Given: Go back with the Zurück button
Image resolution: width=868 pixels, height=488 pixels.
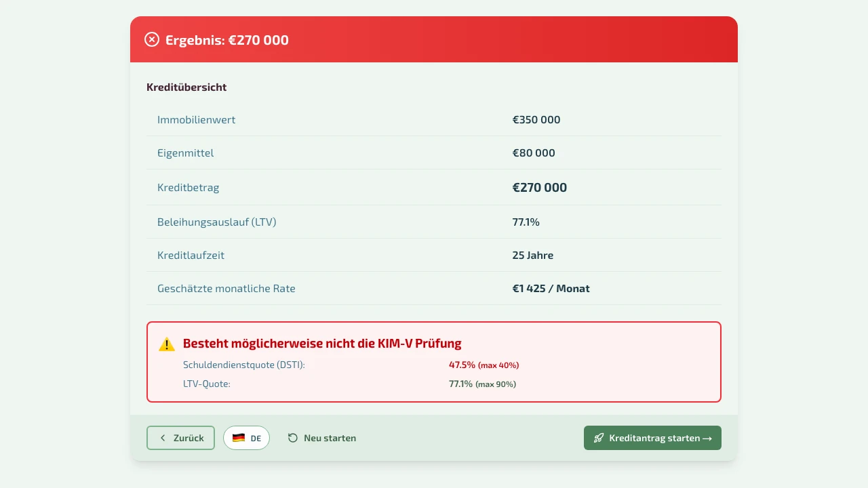Looking at the screenshot, I should tap(180, 439).
